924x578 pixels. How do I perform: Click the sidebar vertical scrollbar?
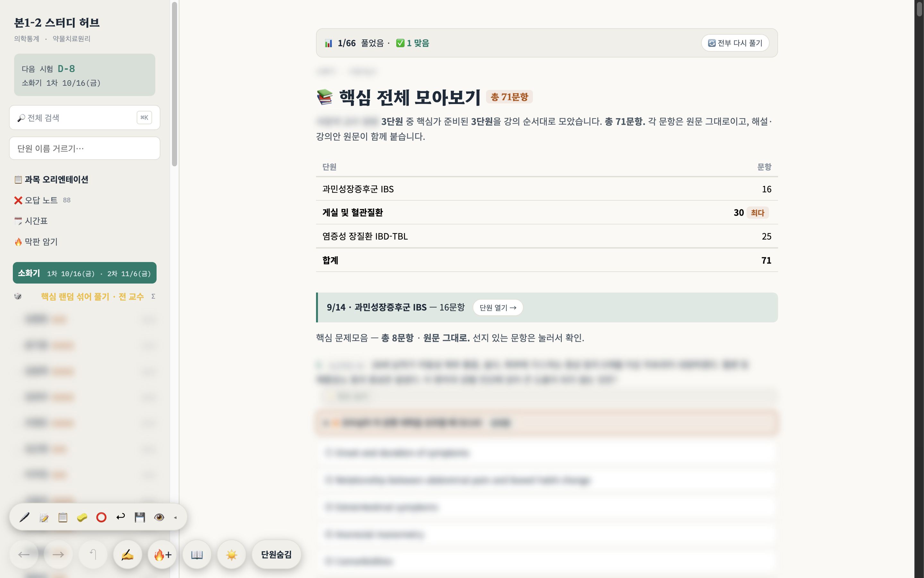coord(175,84)
